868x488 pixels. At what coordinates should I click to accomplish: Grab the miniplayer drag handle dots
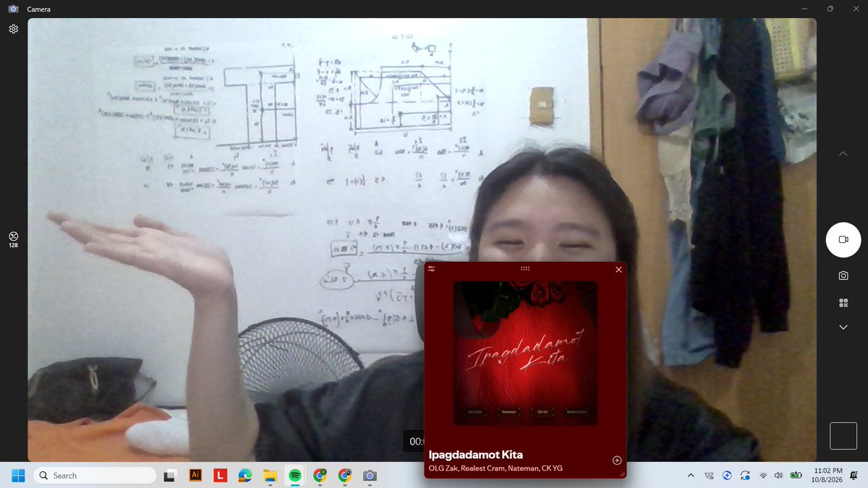tap(525, 268)
